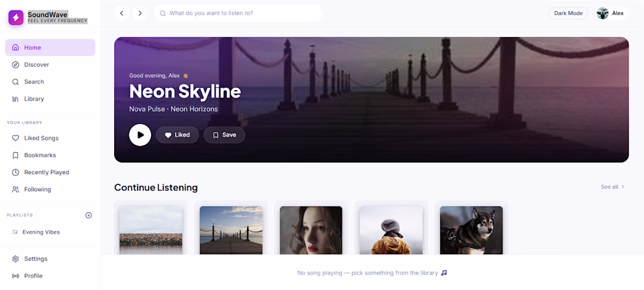The height and width of the screenshot is (290, 644).
Task: Expand Continue Listening via See all chevron
Action: click(623, 187)
